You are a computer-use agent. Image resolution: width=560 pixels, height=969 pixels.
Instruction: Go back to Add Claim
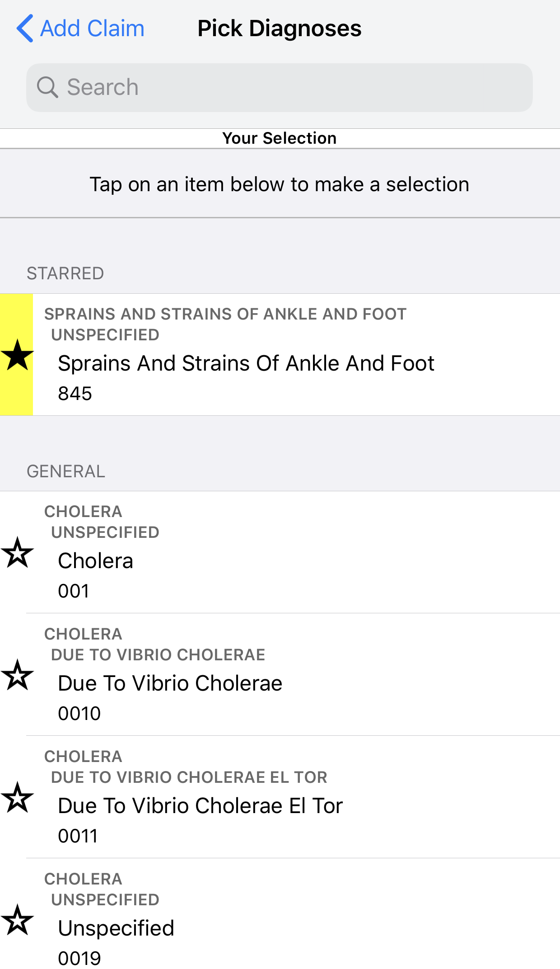point(92,28)
